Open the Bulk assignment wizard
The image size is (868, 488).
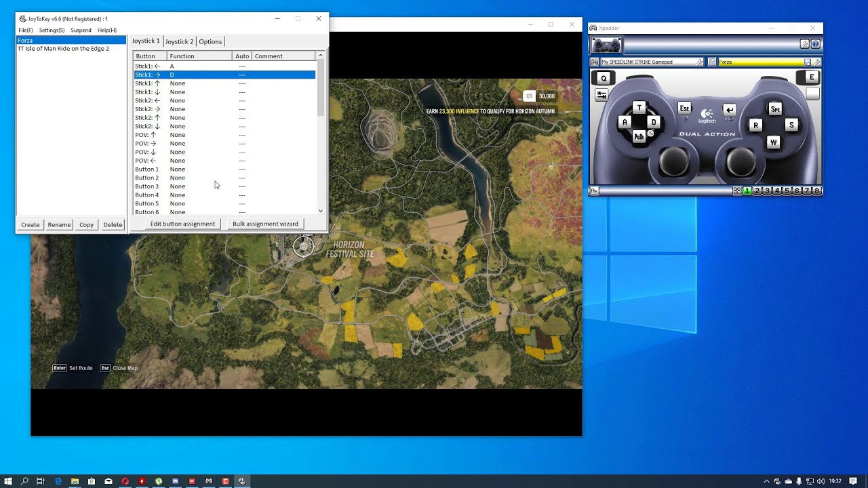265,224
